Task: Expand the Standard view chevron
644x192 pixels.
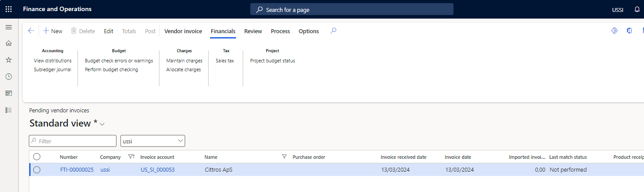Action: pos(102,124)
